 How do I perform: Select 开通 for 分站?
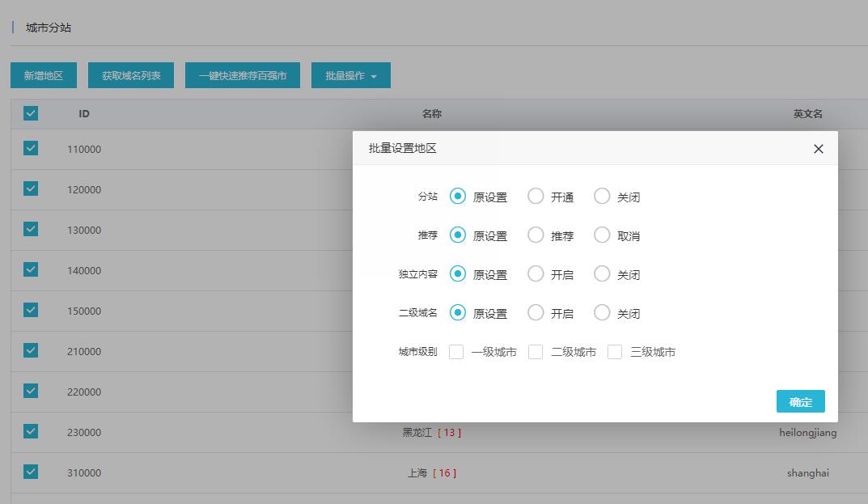pos(536,197)
